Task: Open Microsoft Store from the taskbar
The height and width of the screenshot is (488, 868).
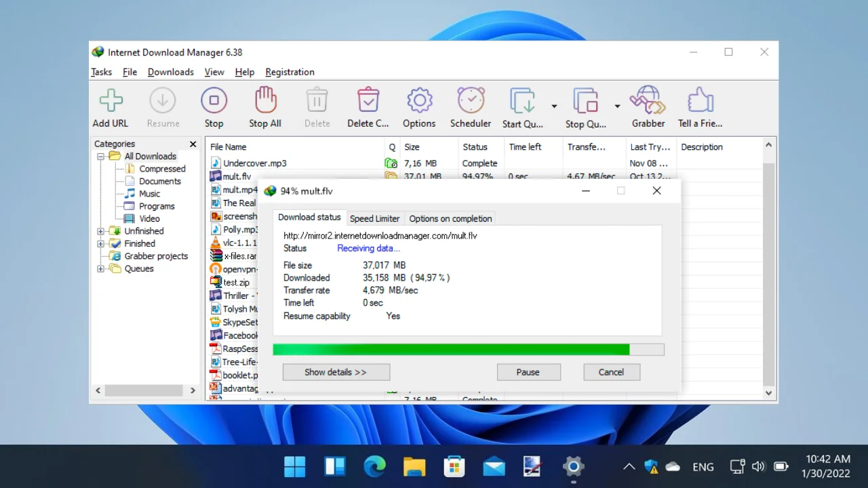Action: coord(454,466)
